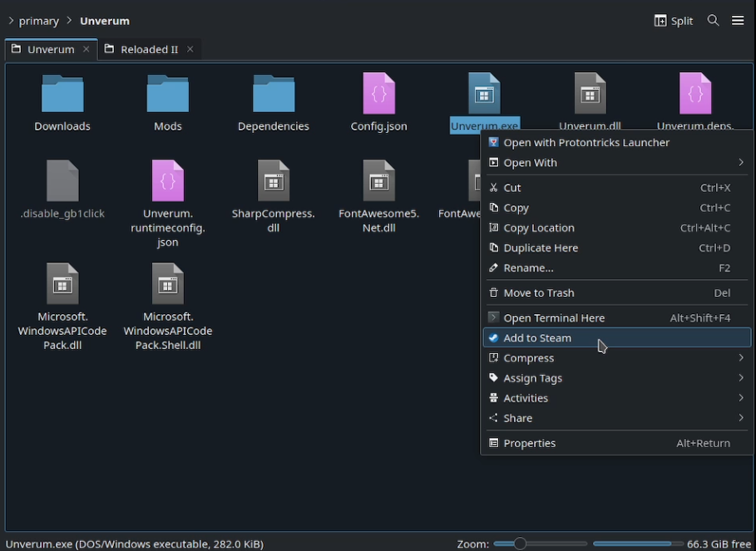
Task: Click the Unverum.exe status bar text
Action: [x=135, y=544]
